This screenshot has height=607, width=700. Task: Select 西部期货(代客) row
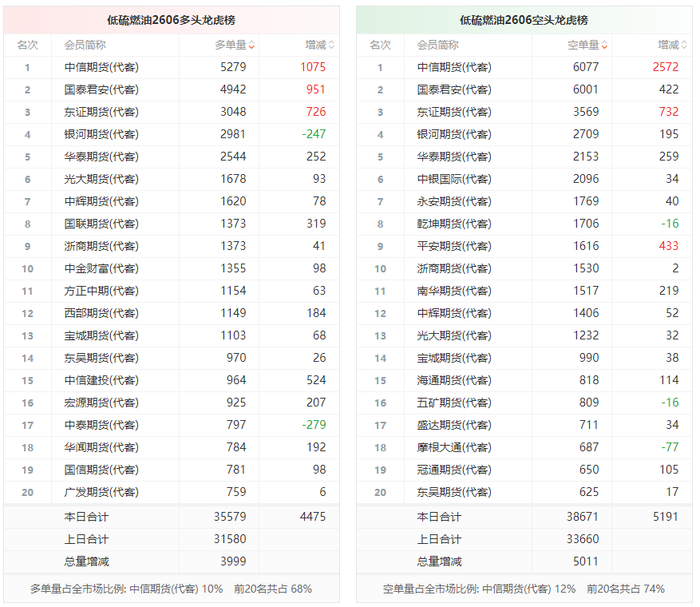pos(172,313)
